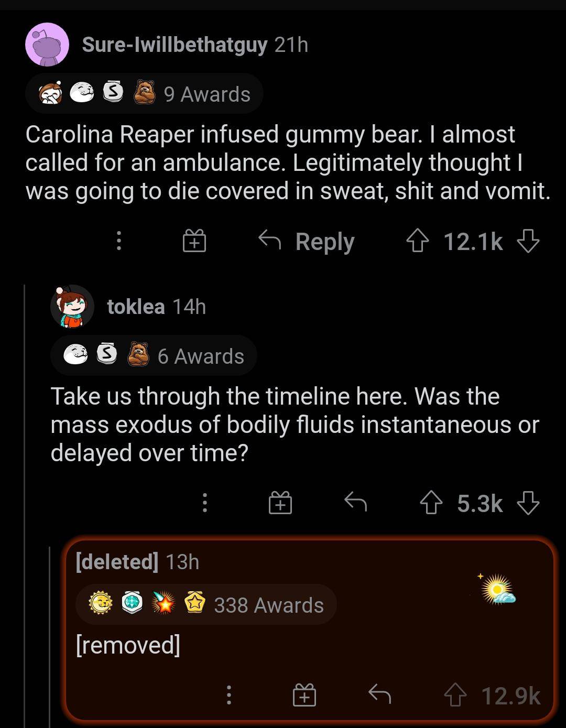The height and width of the screenshot is (728, 566).
Task: Downvote toklea's comment
Action: pyautogui.click(x=528, y=504)
